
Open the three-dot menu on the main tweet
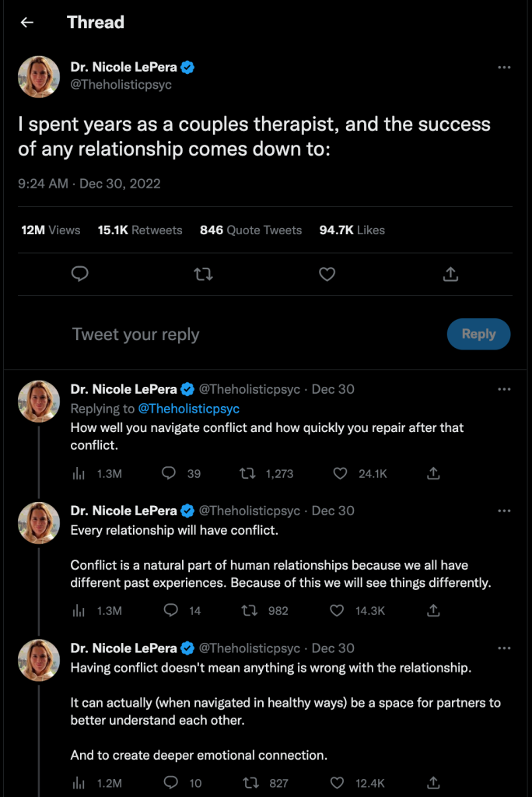(x=504, y=68)
